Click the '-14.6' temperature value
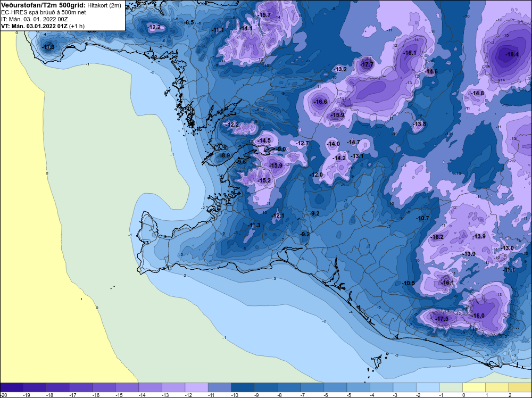The image size is (532, 398). [431, 72]
